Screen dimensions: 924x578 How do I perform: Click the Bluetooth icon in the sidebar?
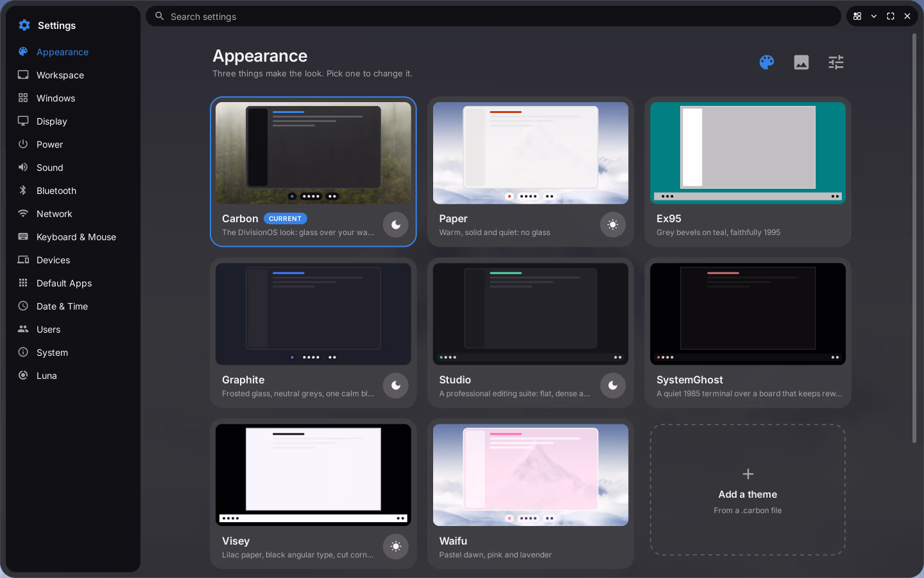pos(23,190)
